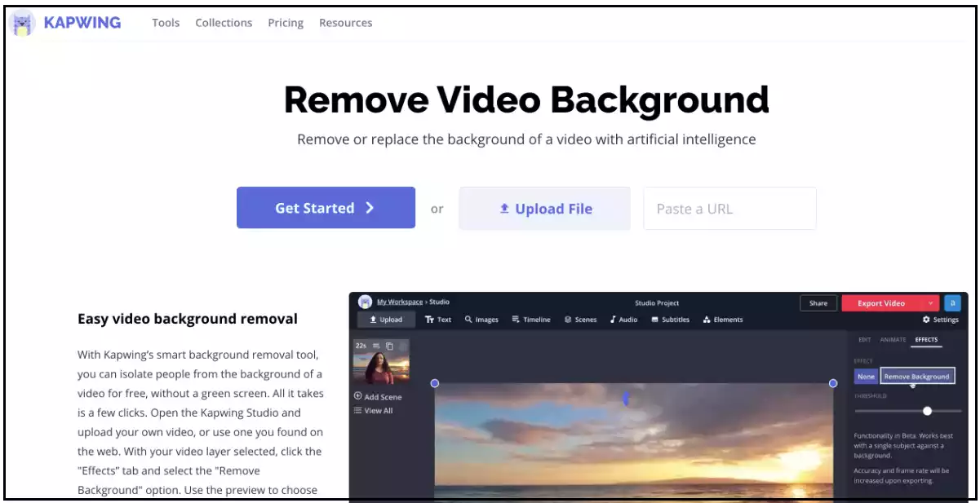Click the Kapwing cat logo icon
This screenshot has height=503, width=980.
pos(22,24)
